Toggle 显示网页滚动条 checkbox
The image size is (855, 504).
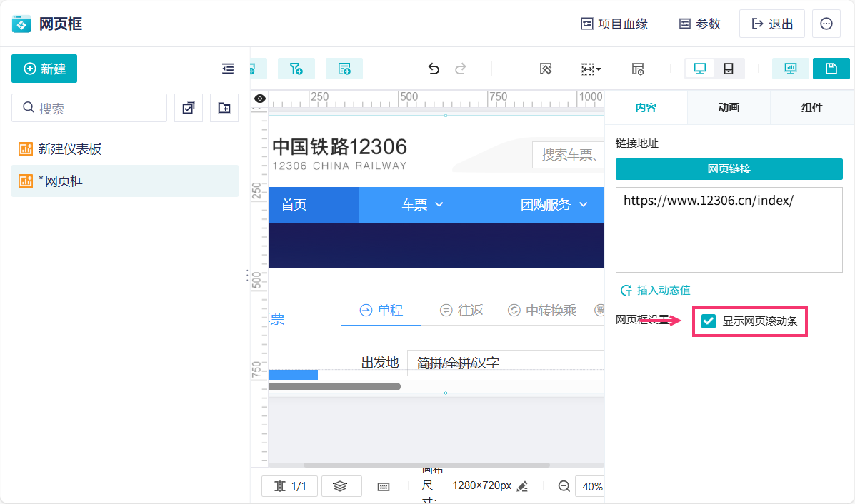coord(709,321)
